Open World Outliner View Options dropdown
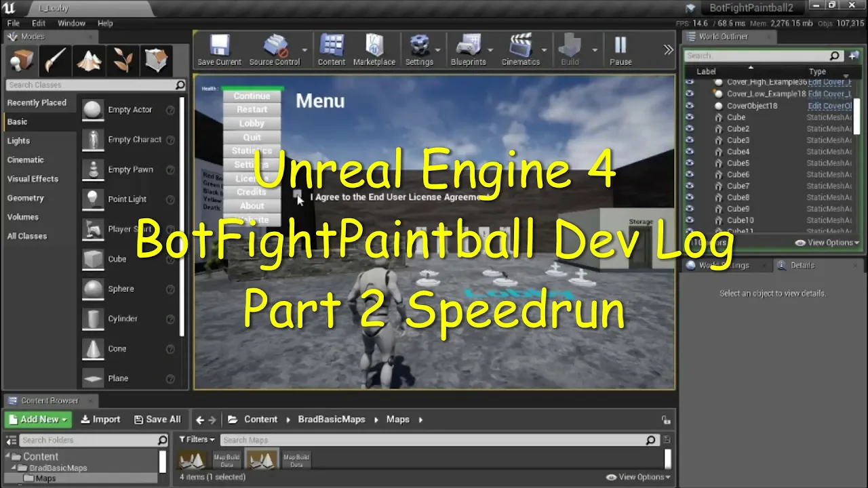Viewport: 868px width, 488px height. (827, 243)
